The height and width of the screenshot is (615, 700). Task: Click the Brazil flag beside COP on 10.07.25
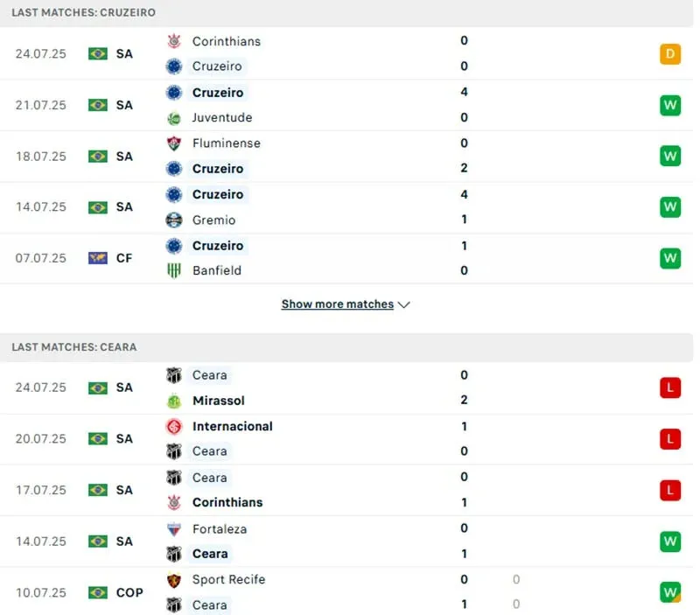[x=98, y=592]
